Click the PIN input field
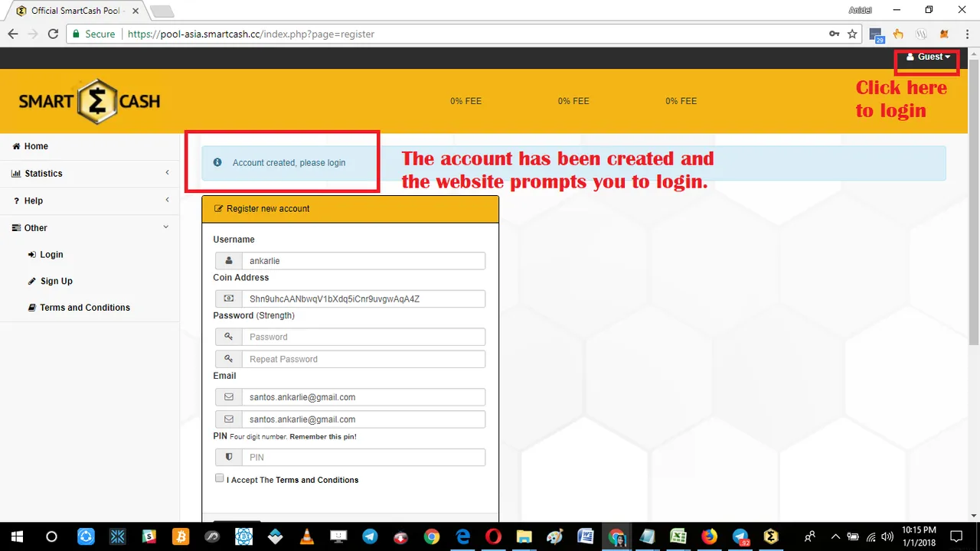 click(363, 458)
